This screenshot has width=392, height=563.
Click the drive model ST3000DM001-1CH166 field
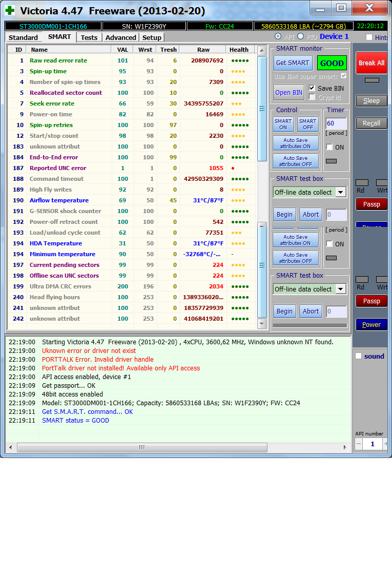[53, 26]
